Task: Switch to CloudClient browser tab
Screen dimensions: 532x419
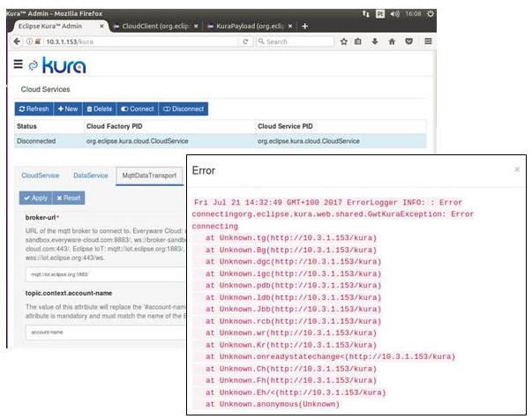Action: pos(155,26)
